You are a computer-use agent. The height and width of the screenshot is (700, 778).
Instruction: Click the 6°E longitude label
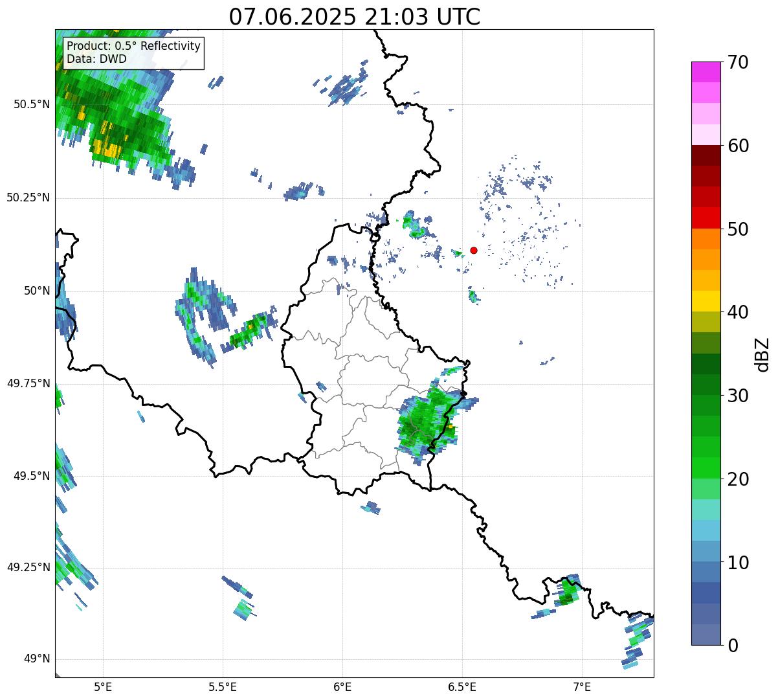tap(342, 687)
